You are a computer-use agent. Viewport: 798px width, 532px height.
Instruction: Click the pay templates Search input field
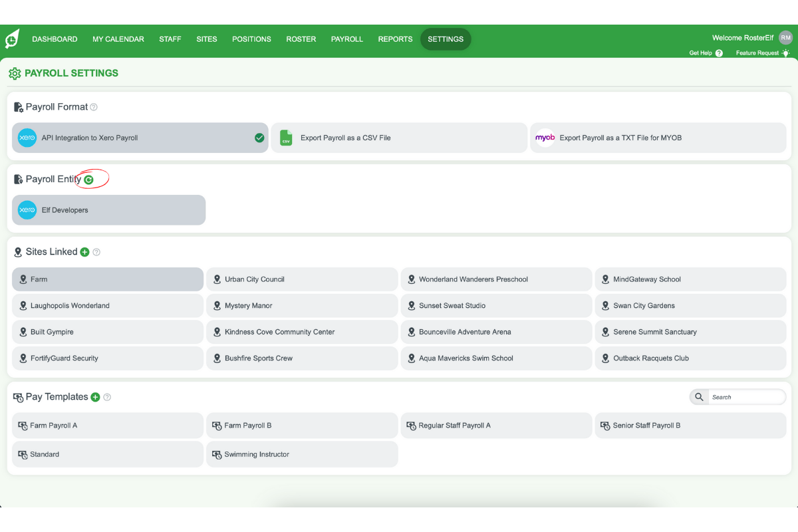747,396
